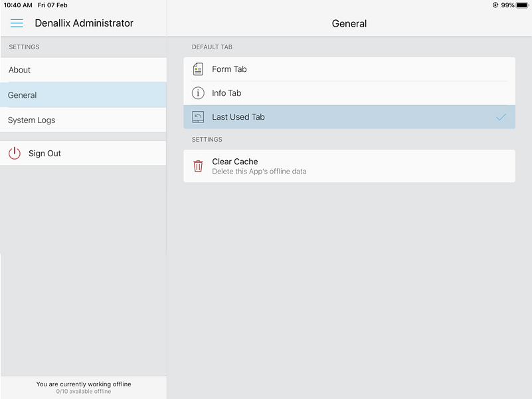Screen dimensions: 532x399
Task: Click 'You are currently working offline' message
Action: pos(84,384)
